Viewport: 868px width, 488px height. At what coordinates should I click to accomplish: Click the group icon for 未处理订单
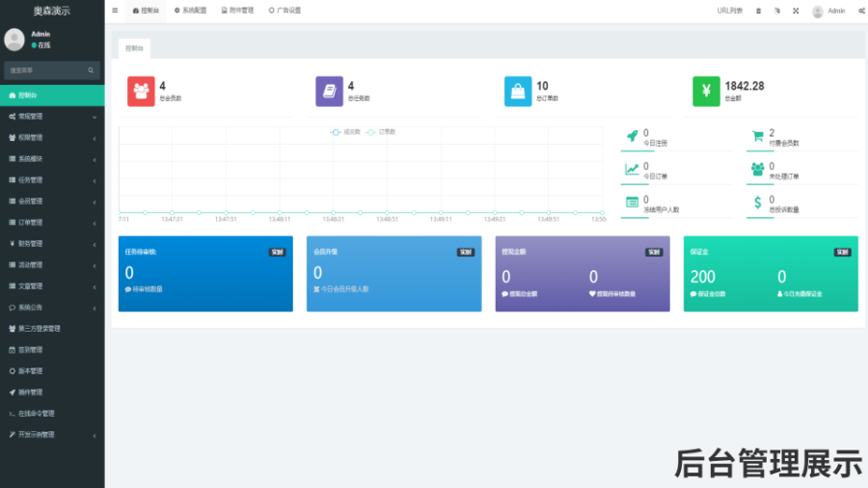click(x=757, y=169)
